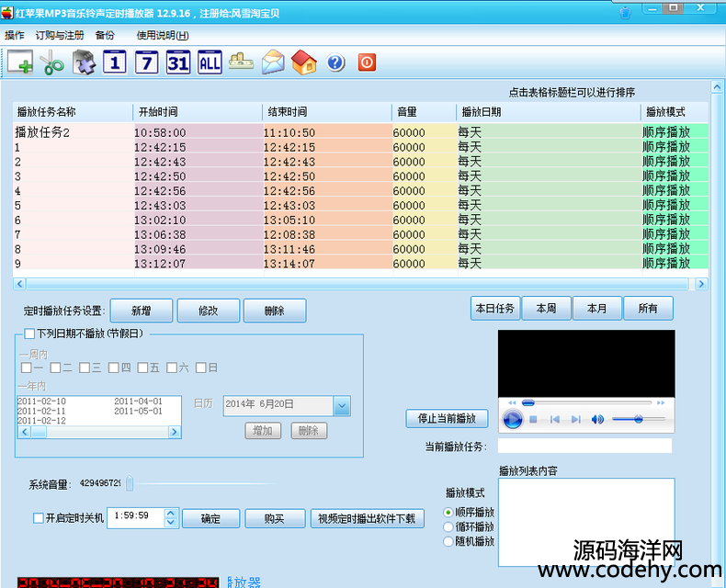Enable 下列日期不播放 holiday checkbox
726x588 pixels.
click(x=30, y=334)
